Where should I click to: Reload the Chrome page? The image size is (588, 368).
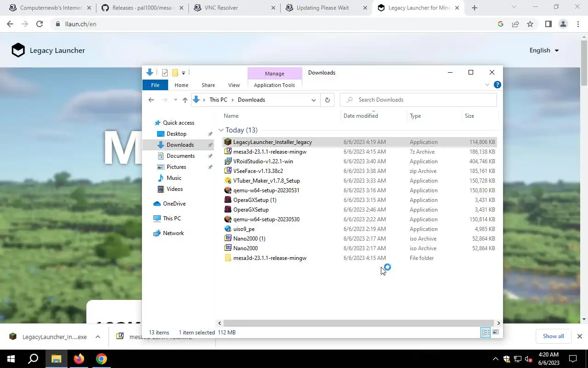40,24
